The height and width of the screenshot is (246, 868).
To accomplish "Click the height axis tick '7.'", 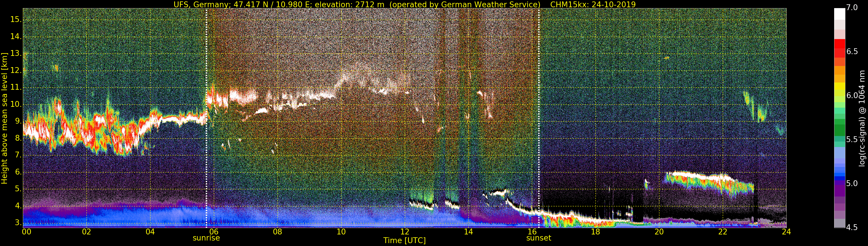I will 18,155.
